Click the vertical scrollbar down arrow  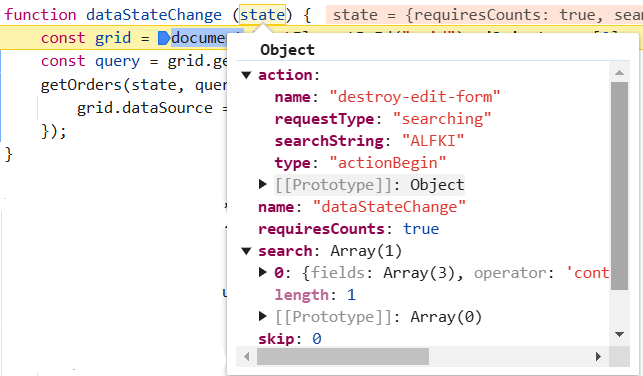(619, 334)
